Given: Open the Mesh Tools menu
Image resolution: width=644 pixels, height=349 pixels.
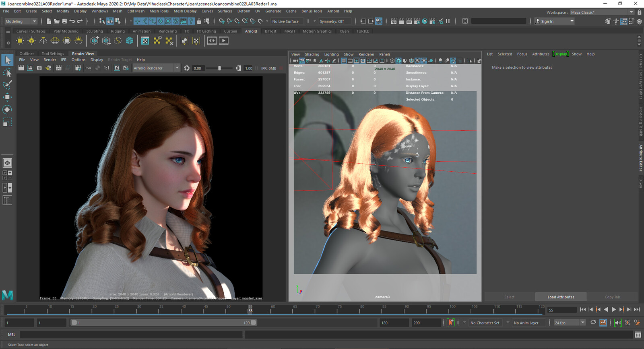Looking at the screenshot, I should [159, 11].
